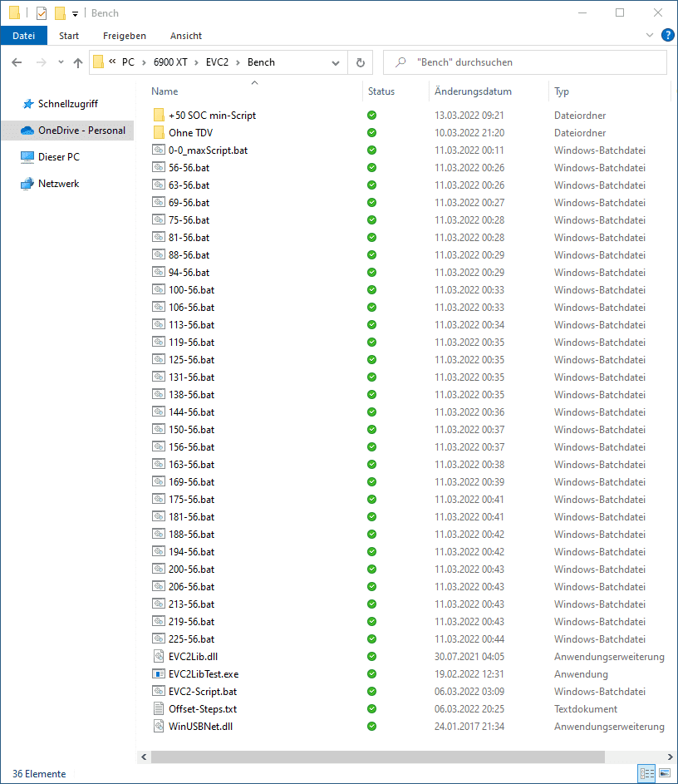
Task: Customize quick access toolbar dropdown
Action: pyautogui.click(x=75, y=14)
